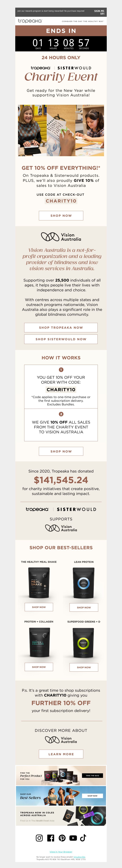Shop now for Lean Protein
122x868 pixels.
pyautogui.click(x=84, y=607)
